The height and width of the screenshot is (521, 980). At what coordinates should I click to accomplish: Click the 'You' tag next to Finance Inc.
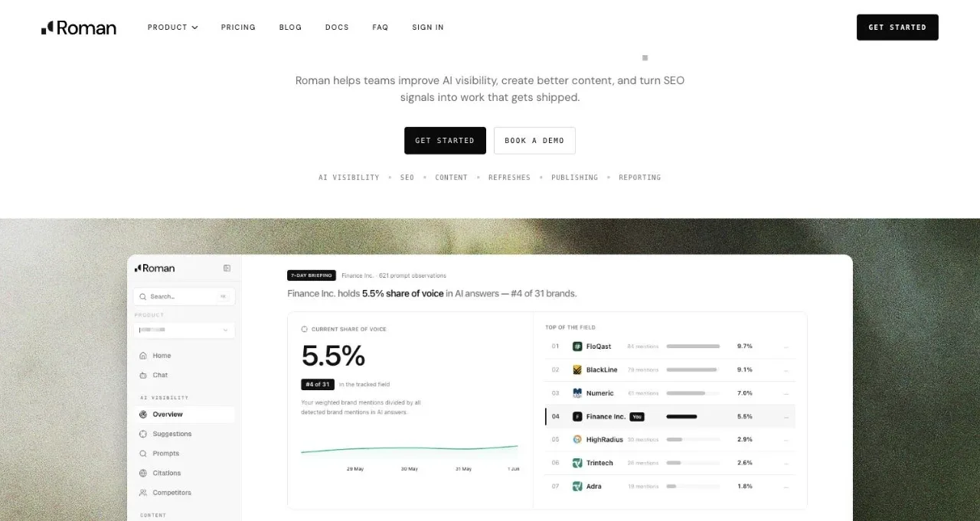(x=637, y=417)
